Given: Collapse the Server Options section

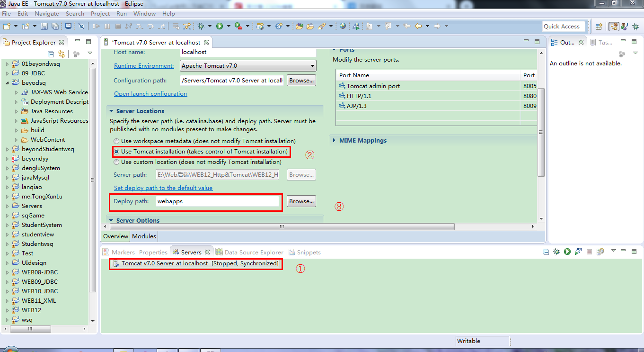Looking at the screenshot, I should [x=111, y=220].
